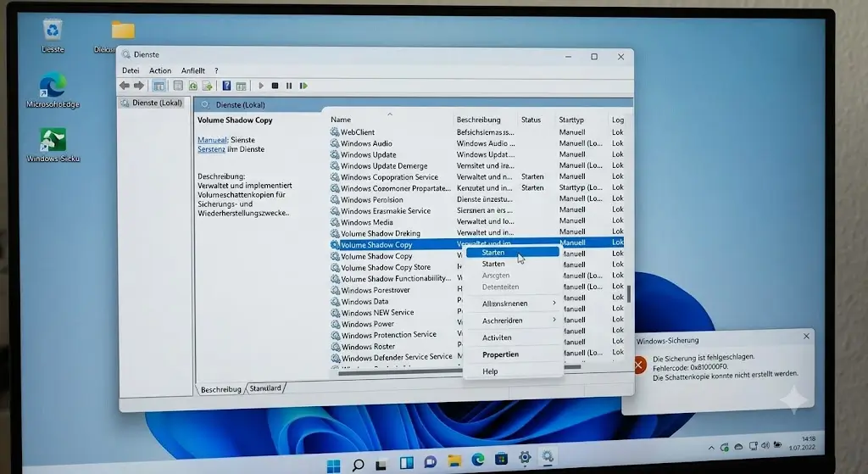Stop the service with the black square icon
The width and height of the screenshot is (868, 474).
(x=275, y=86)
